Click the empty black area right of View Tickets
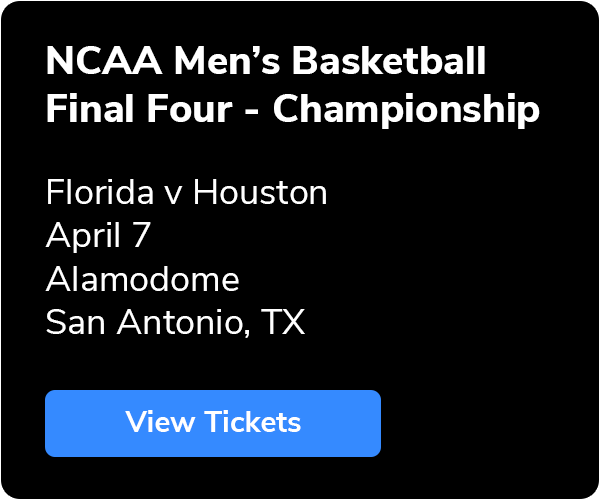The width and height of the screenshot is (600, 500). pos(480,423)
